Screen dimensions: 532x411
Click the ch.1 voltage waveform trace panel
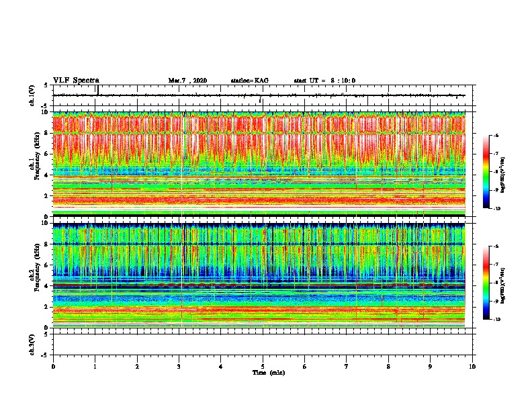pos(263,95)
